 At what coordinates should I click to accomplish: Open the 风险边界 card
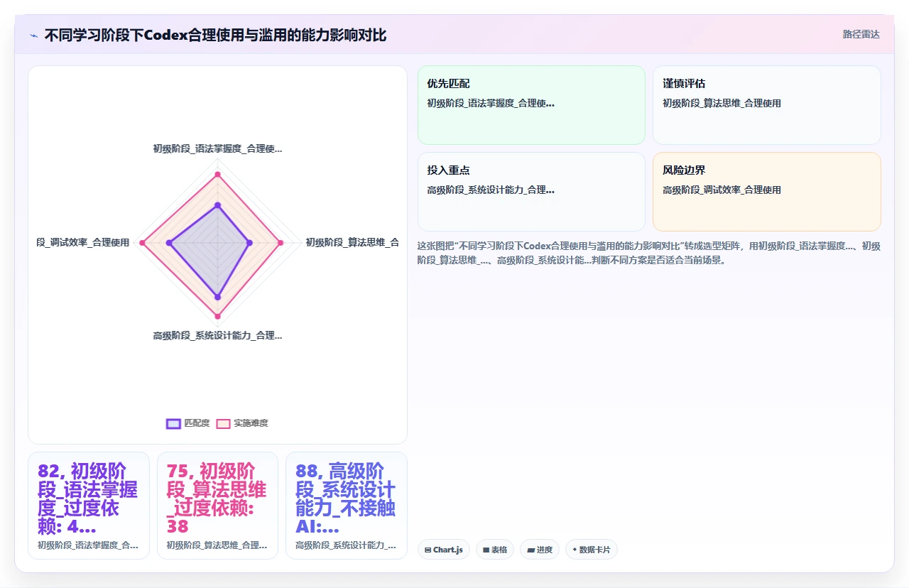pos(766,192)
